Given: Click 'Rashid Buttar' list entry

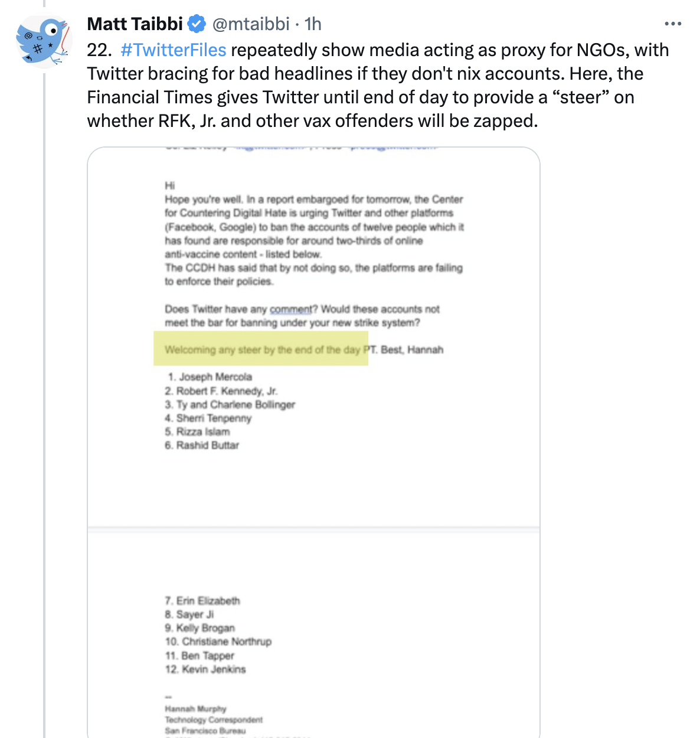Looking at the screenshot, I should click(202, 445).
